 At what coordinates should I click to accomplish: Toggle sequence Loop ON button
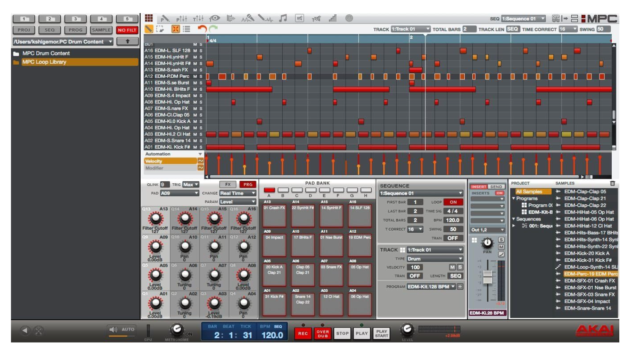point(453,202)
